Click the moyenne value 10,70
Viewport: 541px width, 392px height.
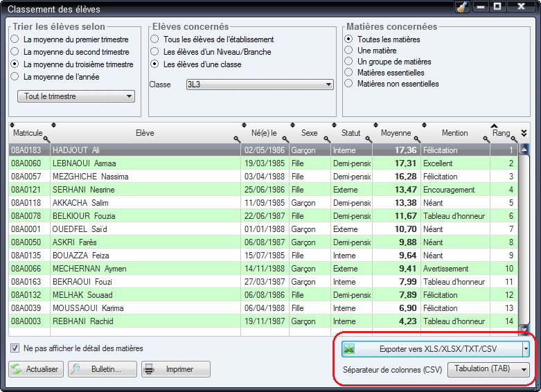pos(405,229)
